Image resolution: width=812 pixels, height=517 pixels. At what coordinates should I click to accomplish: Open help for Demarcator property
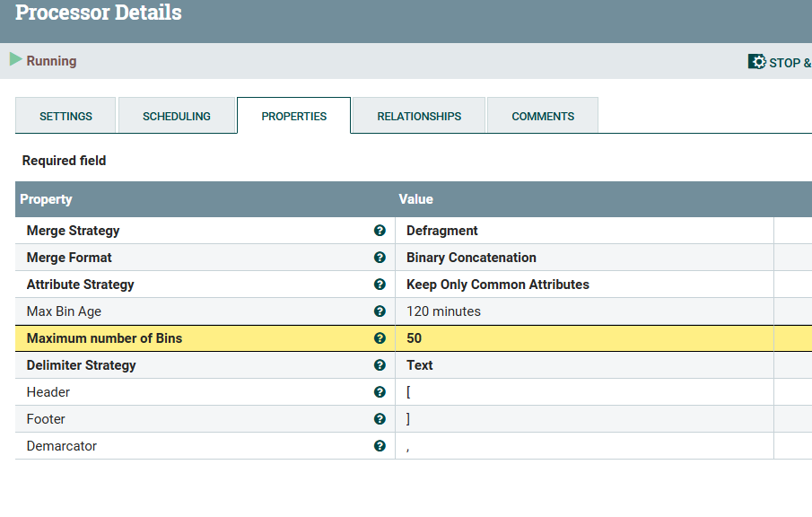[380, 446]
